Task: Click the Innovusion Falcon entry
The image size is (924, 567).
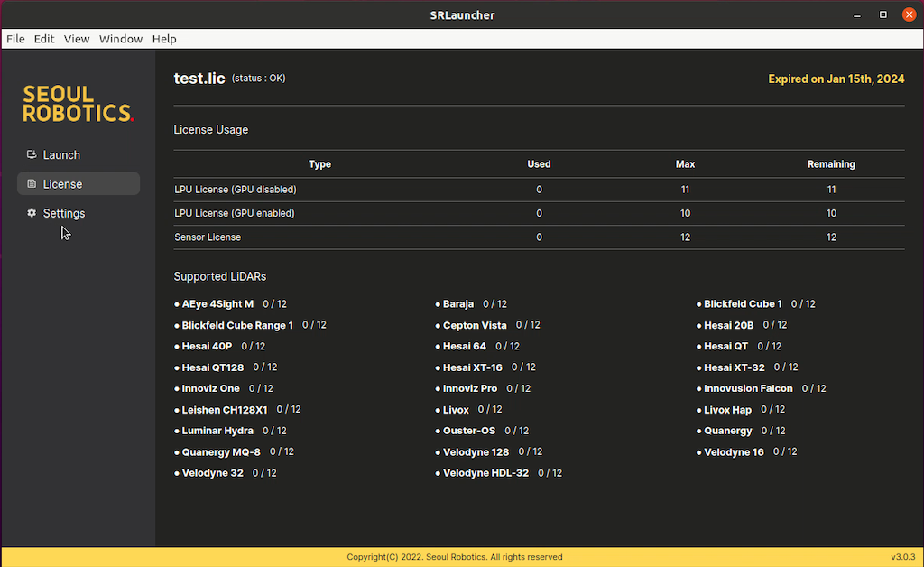Action: 762,389
